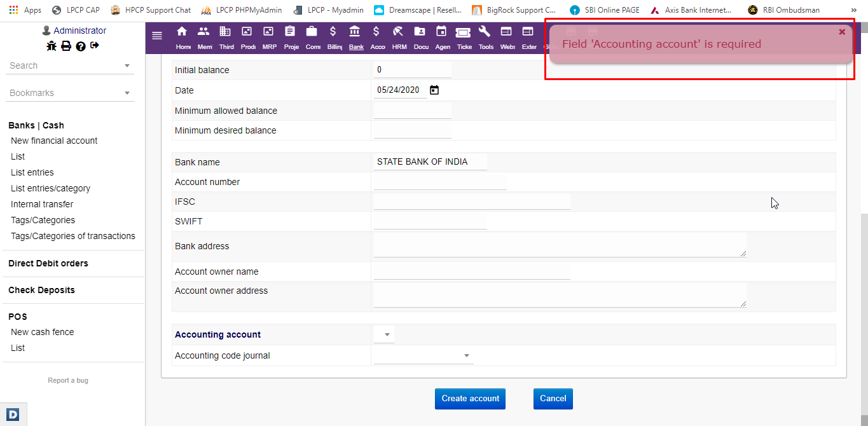Viewport: 868px width, 426px height.
Task: Click the Bank name field
Action: (x=431, y=162)
